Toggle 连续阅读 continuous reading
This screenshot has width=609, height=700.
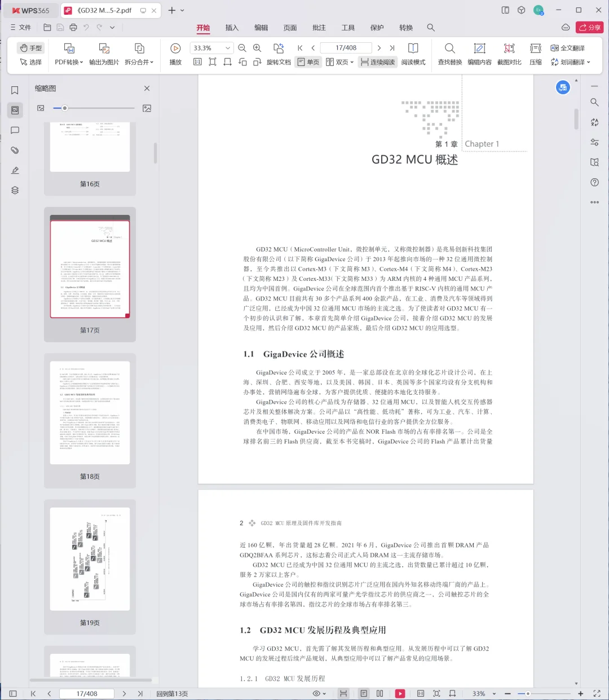pos(378,62)
